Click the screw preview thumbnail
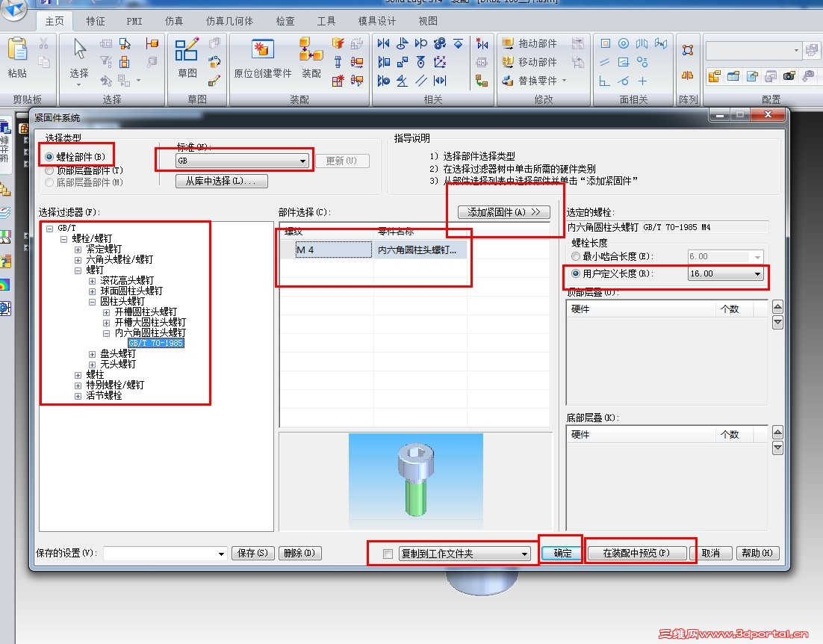The image size is (823, 644). pos(416,480)
